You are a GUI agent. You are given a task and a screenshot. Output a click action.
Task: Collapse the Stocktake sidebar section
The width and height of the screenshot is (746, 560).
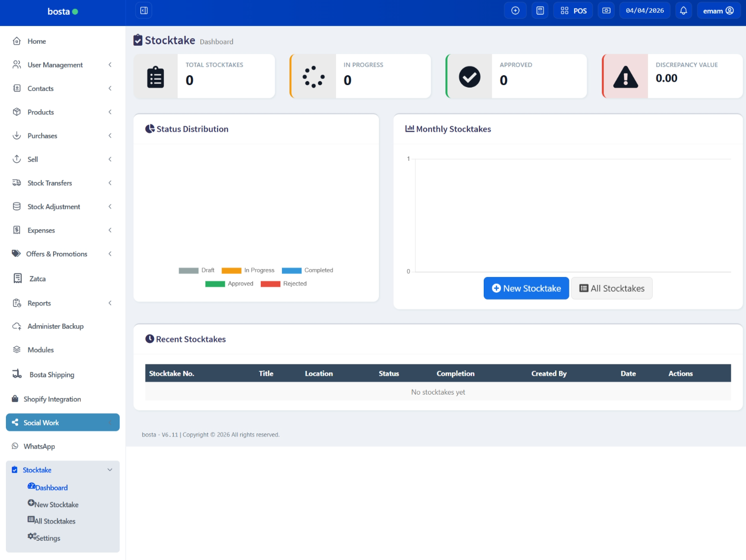click(x=110, y=470)
